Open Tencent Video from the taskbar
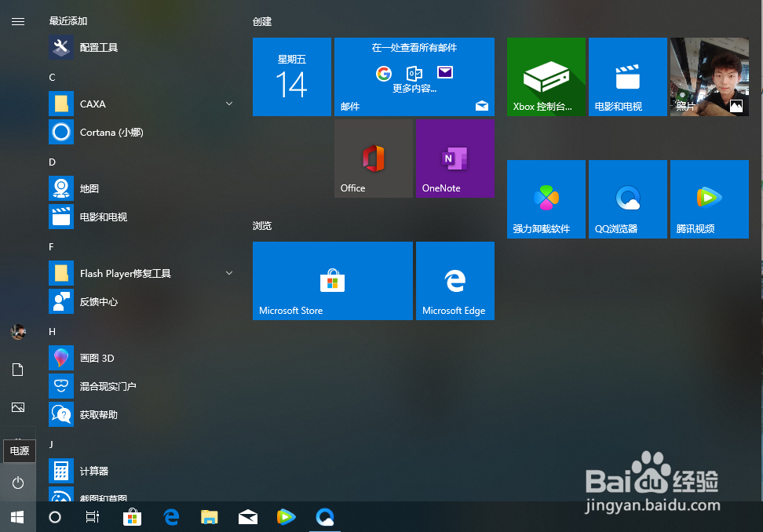Image resolution: width=763 pixels, height=532 pixels. [286, 517]
